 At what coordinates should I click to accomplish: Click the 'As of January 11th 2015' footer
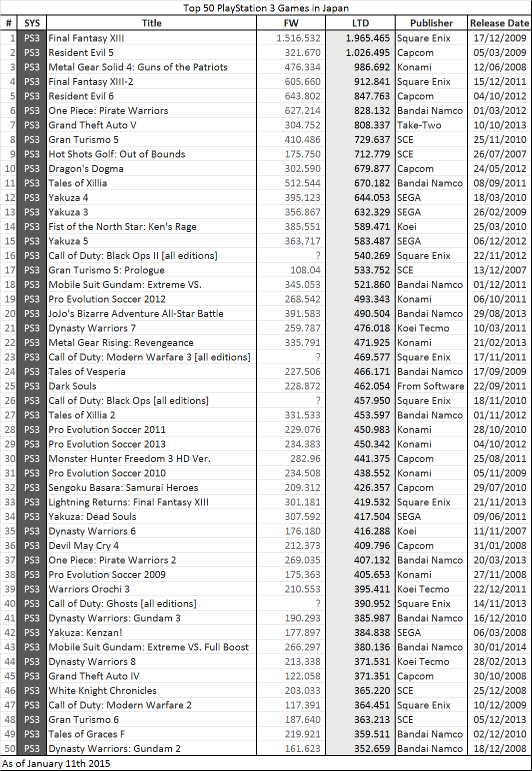(x=56, y=763)
